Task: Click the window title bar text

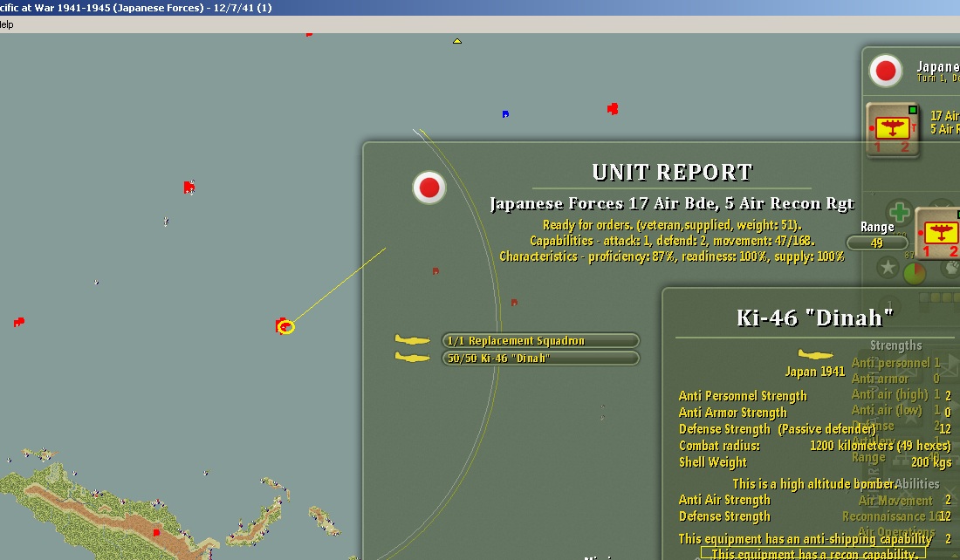Action: point(136,7)
